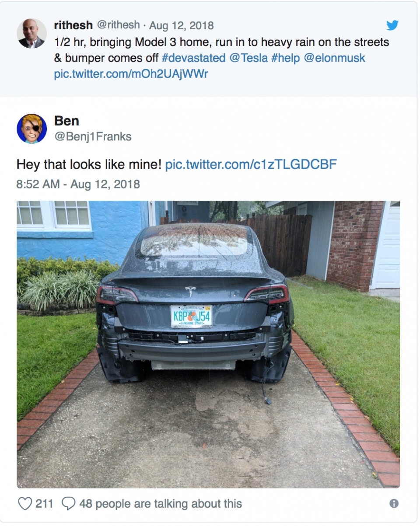Open pic.twitter.com/c1zTLGDCBF link

click(x=251, y=164)
